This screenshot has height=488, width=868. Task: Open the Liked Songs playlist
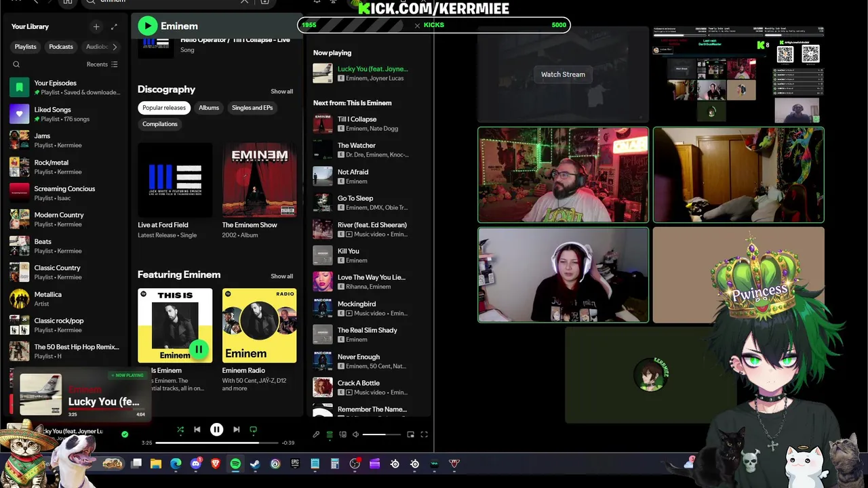[x=65, y=114]
